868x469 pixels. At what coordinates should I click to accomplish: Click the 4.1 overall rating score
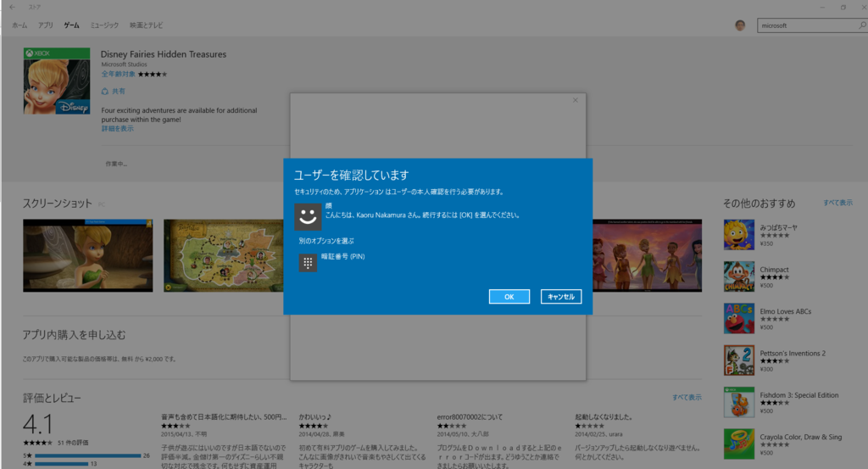pyautogui.click(x=37, y=425)
